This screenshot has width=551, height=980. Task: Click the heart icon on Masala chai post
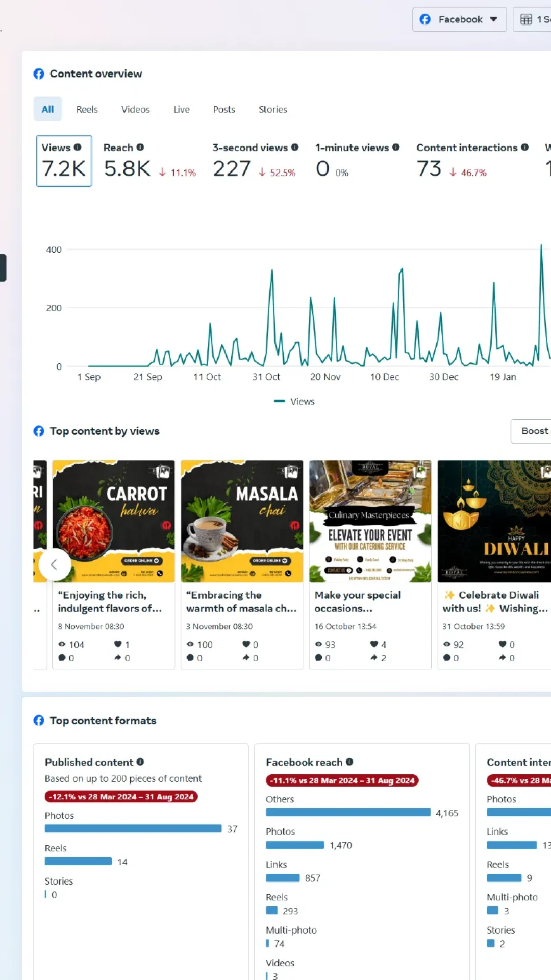(x=246, y=644)
